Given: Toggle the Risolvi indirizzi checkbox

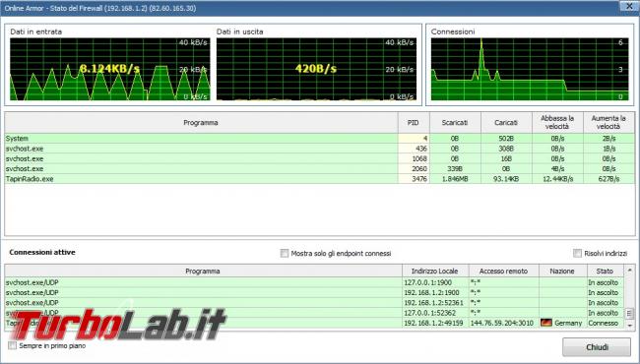Looking at the screenshot, I should (578, 254).
